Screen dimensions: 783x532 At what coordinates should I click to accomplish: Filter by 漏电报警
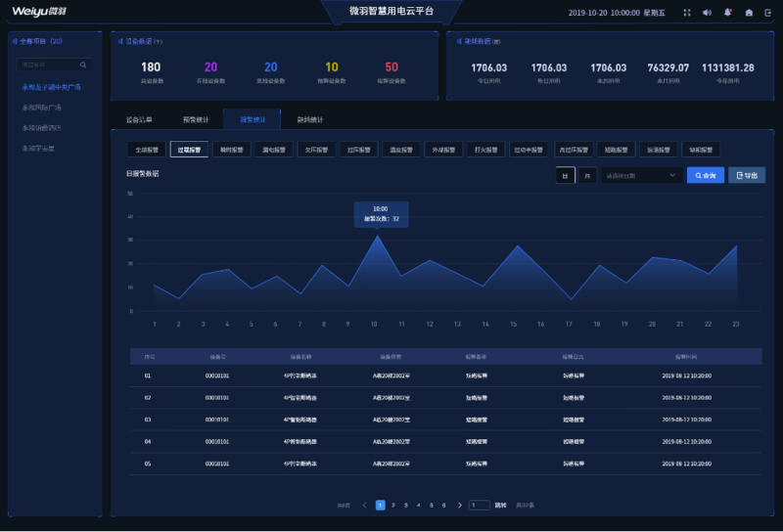click(x=274, y=150)
